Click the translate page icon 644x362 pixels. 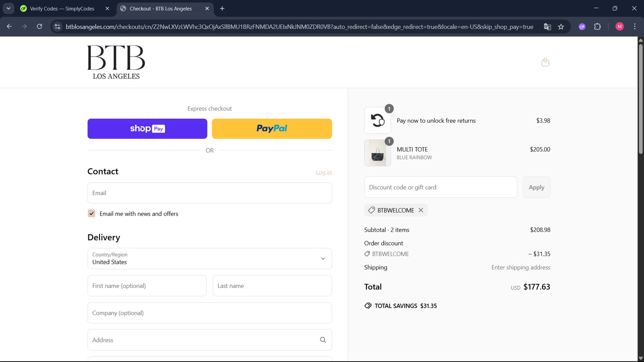(x=547, y=27)
